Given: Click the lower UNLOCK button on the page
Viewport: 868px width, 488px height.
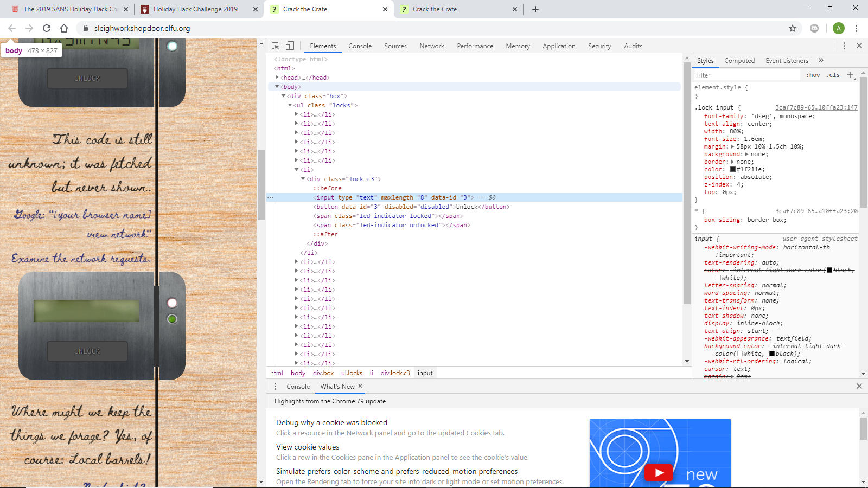Looking at the screenshot, I should pos(87,351).
